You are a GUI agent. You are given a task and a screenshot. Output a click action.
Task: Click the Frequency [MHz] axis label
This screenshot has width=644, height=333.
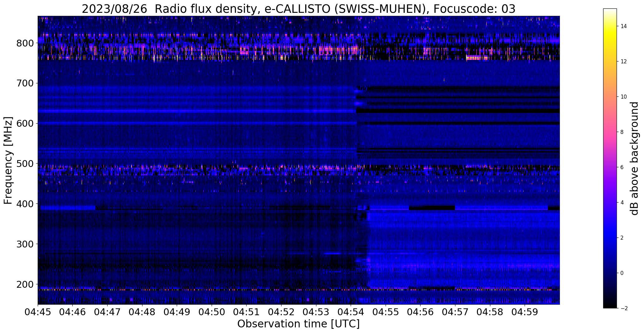[x=8, y=160]
